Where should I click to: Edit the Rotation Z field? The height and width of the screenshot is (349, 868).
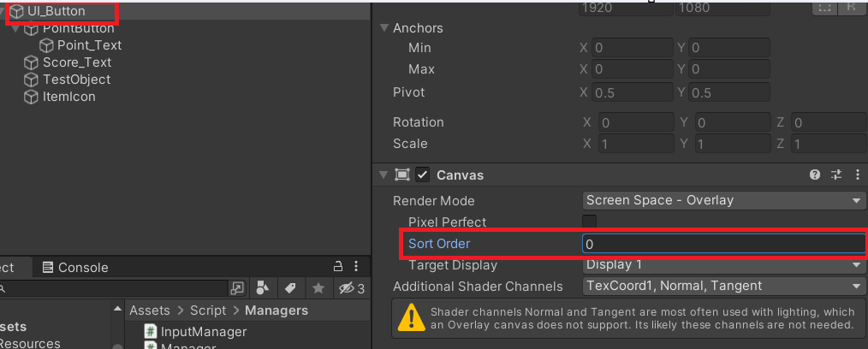[x=829, y=122]
